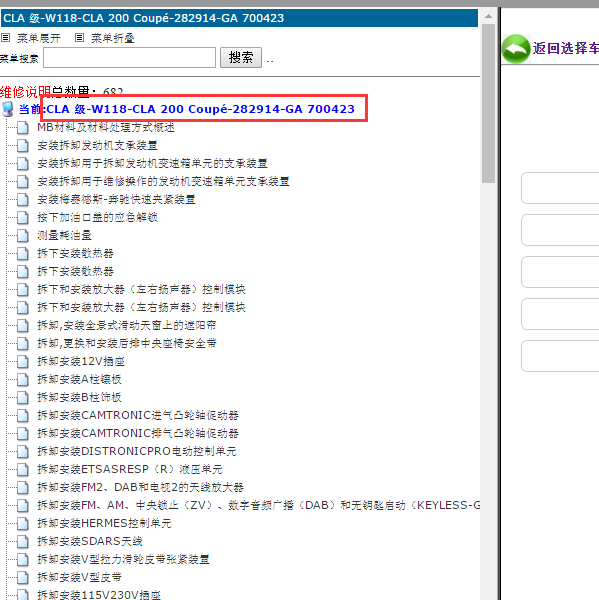Click document icon for 拆卸安装DISTRONICPRO电动控制单元
The image size is (599, 600).
click(x=23, y=451)
